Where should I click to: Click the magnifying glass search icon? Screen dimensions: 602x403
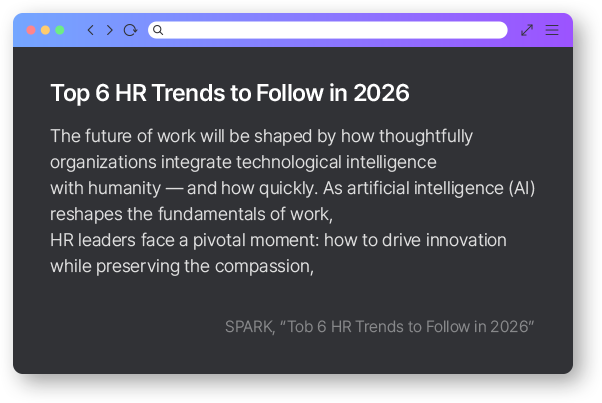point(158,30)
